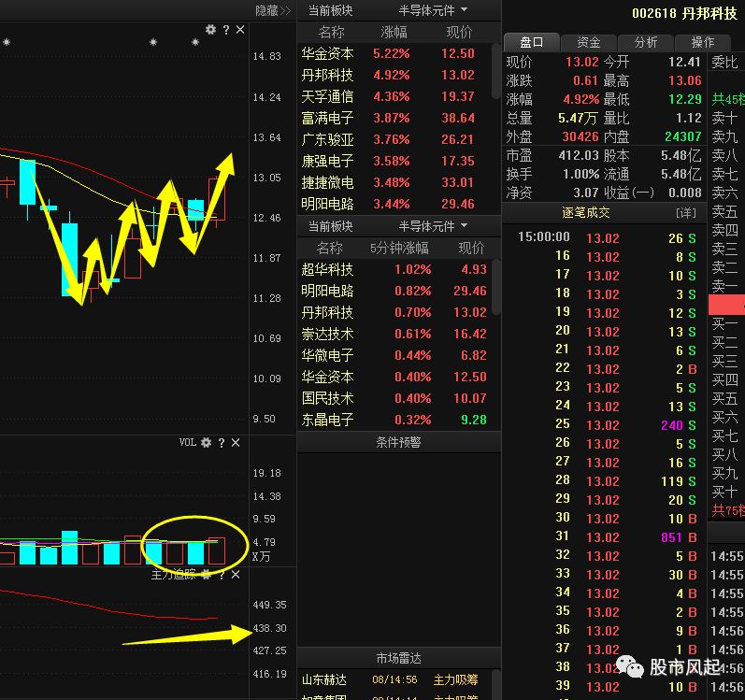The height and width of the screenshot is (700, 745).
Task: Click red current-price marker in order book
Action: coord(727,305)
